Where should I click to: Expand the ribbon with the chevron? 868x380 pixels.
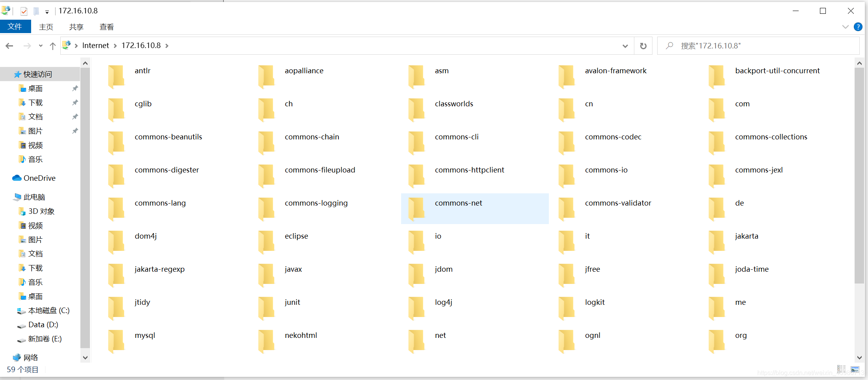[x=845, y=27]
